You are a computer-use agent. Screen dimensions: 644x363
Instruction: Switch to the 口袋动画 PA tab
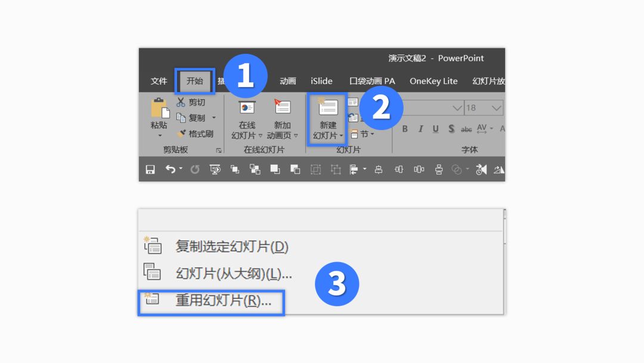pyautogui.click(x=372, y=81)
